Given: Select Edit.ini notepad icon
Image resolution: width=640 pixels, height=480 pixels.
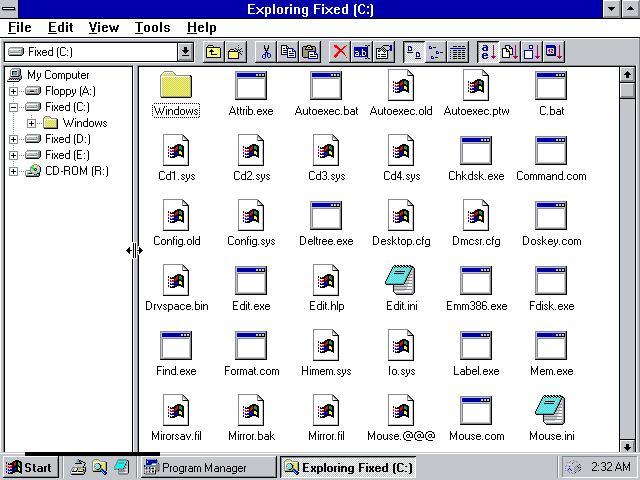Looking at the screenshot, I should point(400,280).
